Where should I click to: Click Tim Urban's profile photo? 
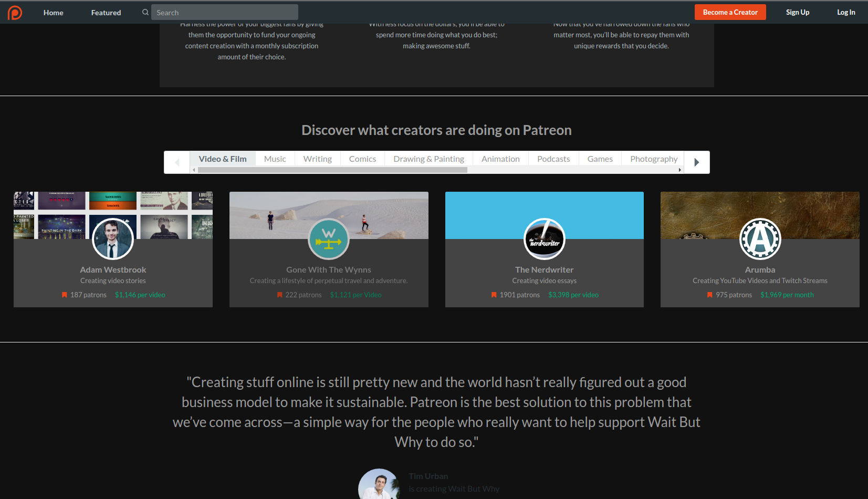(x=379, y=484)
